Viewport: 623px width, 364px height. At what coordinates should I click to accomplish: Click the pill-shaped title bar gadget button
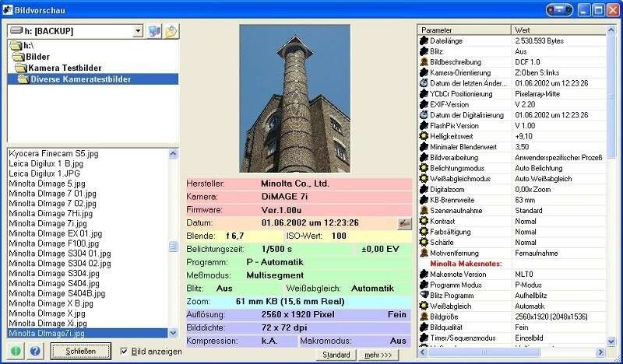click(559, 10)
